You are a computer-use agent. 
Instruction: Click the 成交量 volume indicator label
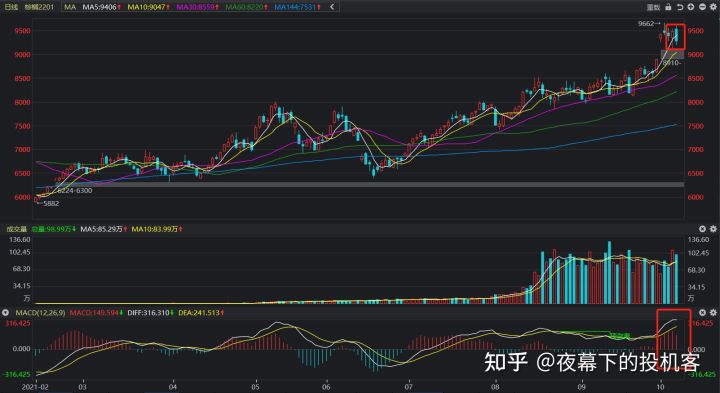tap(17, 229)
